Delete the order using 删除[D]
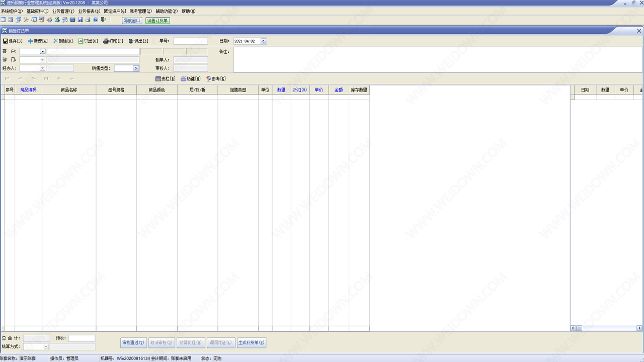 point(63,41)
